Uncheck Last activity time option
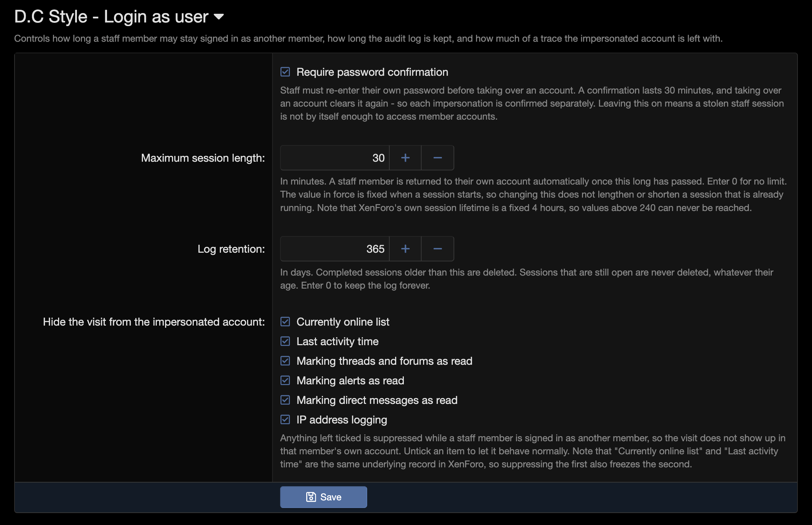This screenshot has width=812, height=525. [285, 341]
